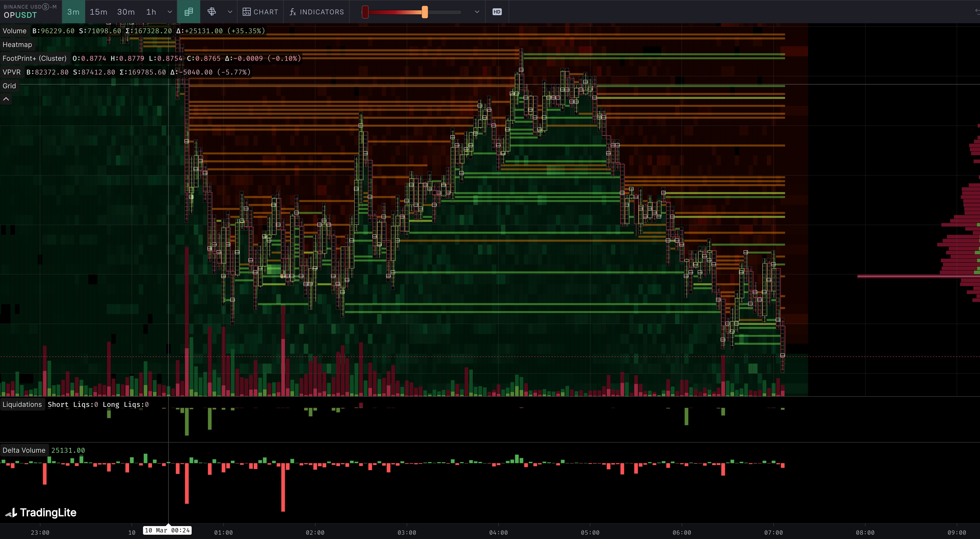Click the orange heatmap slider handle
This screenshot has width=980, height=539.
click(x=425, y=12)
